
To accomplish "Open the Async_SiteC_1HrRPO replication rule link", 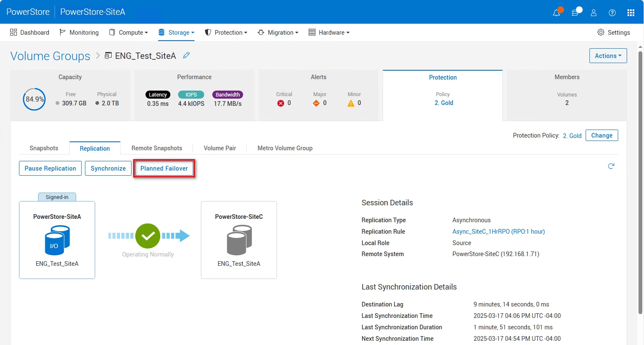I will click(x=499, y=232).
